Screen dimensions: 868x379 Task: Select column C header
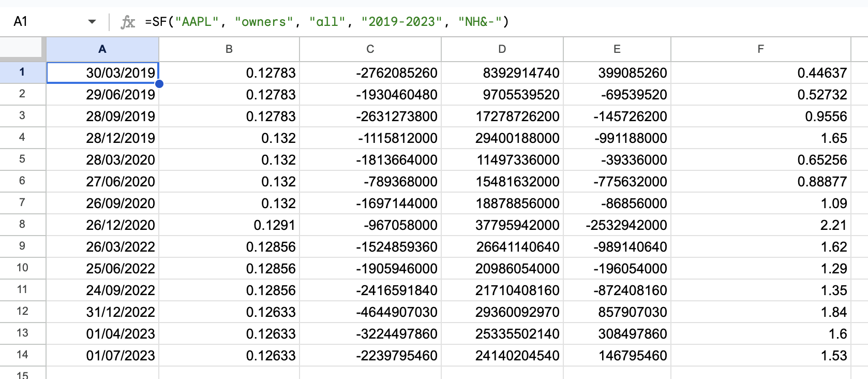(x=370, y=49)
